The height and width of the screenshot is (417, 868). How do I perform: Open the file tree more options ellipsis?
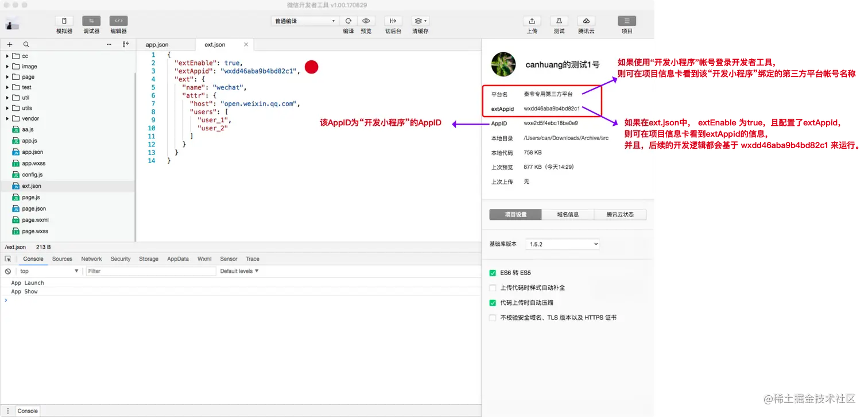point(109,44)
